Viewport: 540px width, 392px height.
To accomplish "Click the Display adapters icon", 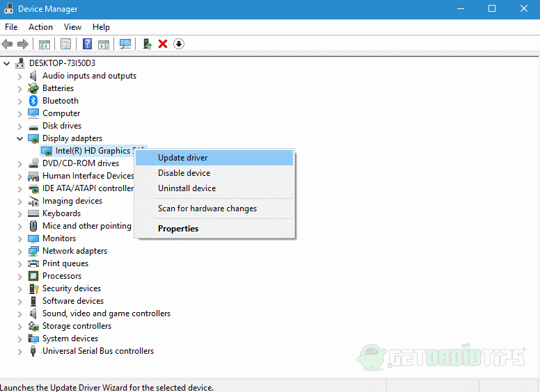I will [33, 138].
